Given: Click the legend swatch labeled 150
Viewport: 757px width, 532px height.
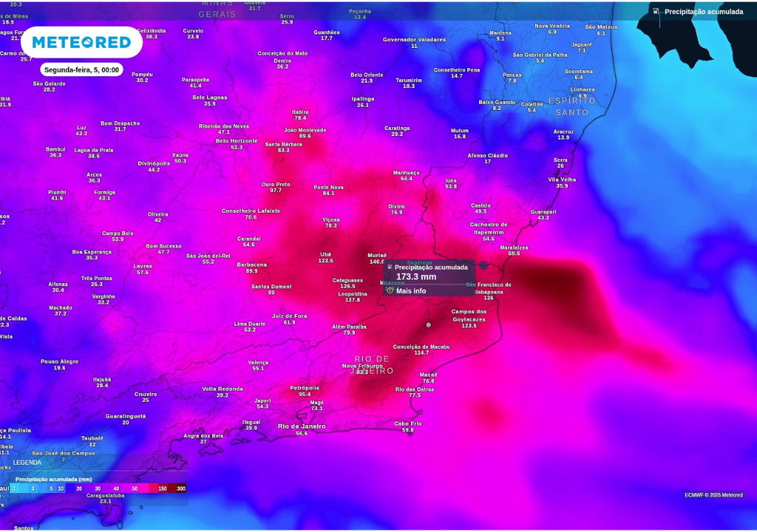Looking at the screenshot, I should 163,488.
